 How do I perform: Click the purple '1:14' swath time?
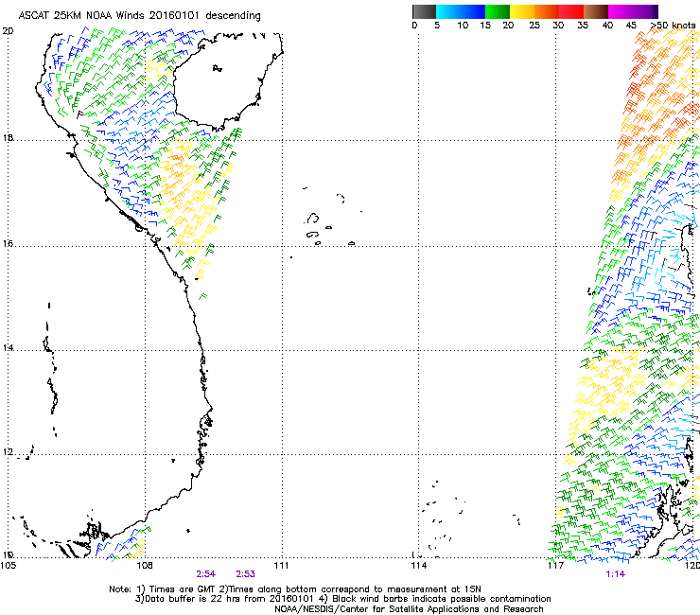pos(615,574)
